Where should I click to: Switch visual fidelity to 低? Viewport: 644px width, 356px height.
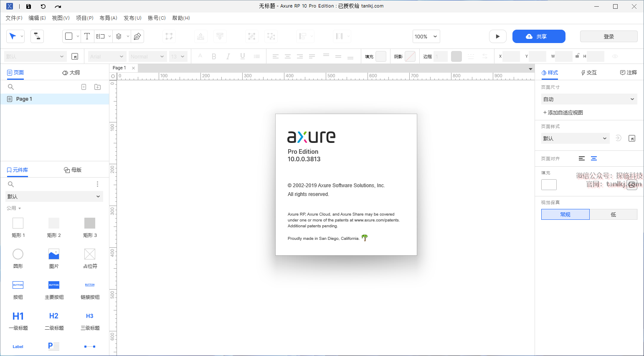(x=613, y=214)
